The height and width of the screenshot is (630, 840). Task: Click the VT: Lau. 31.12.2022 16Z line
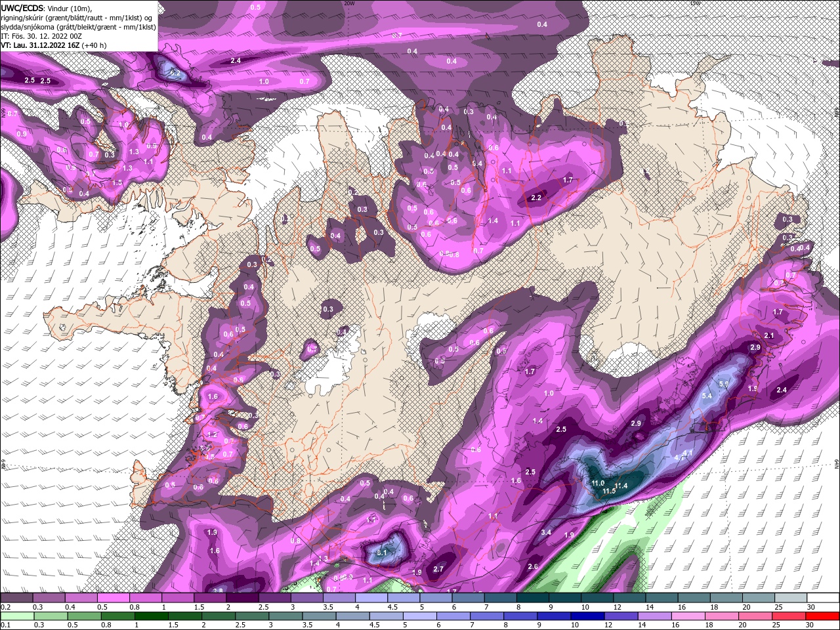click(x=54, y=45)
